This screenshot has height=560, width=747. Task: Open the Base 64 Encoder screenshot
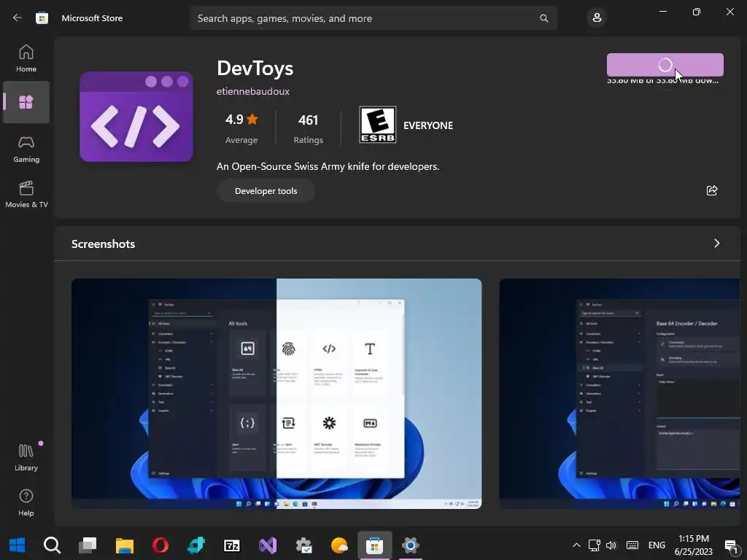[619, 393]
